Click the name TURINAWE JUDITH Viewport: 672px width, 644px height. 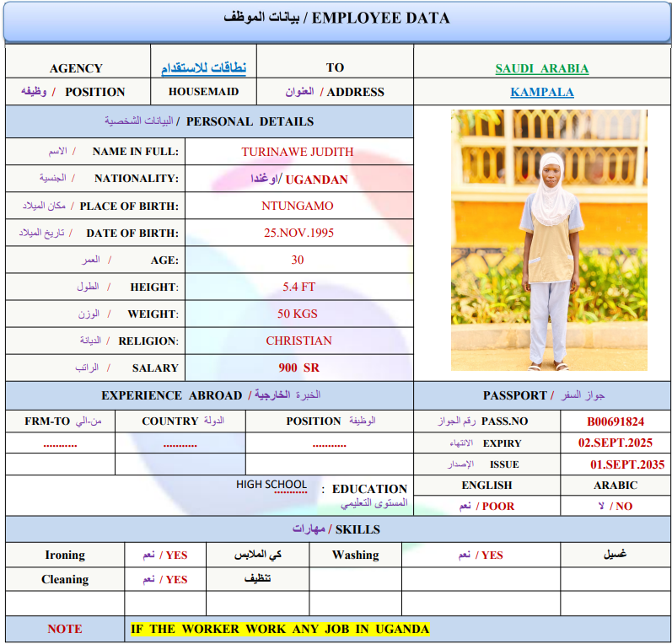(298, 152)
